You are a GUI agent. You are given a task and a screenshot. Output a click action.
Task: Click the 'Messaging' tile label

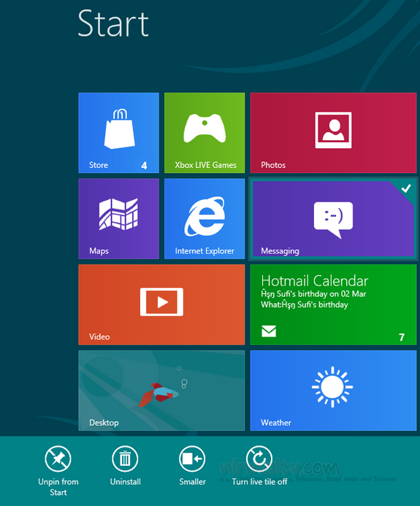[x=280, y=251]
